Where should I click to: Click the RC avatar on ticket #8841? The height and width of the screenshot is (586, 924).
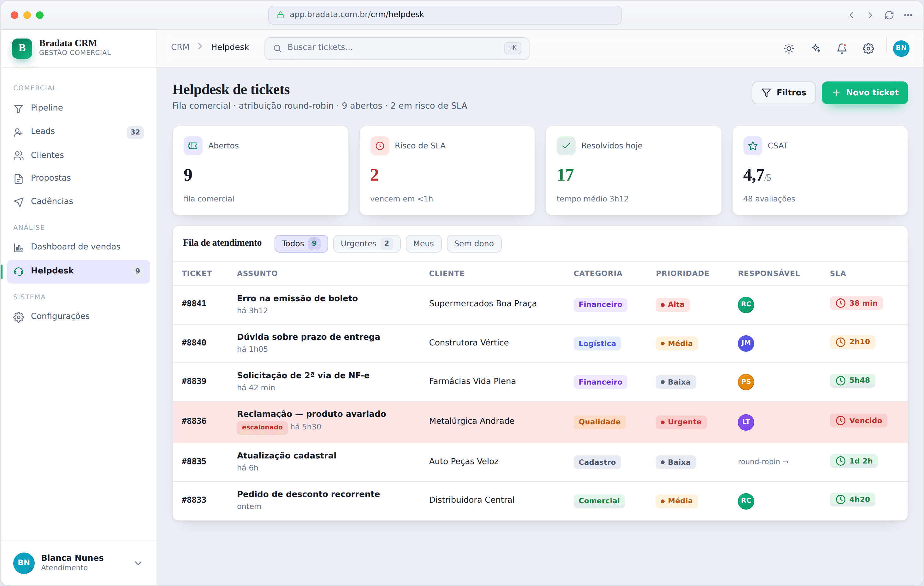pyautogui.click(x=746, y=304)
